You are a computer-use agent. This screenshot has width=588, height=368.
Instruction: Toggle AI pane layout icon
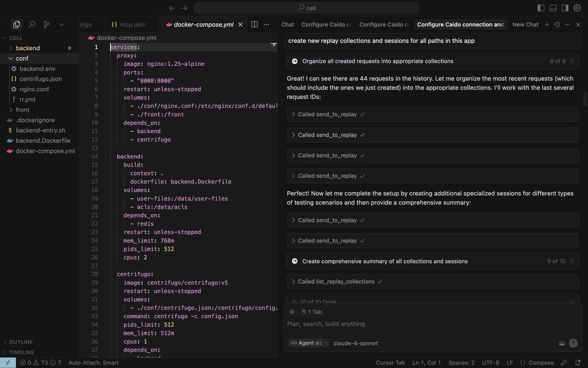point(565,8)
